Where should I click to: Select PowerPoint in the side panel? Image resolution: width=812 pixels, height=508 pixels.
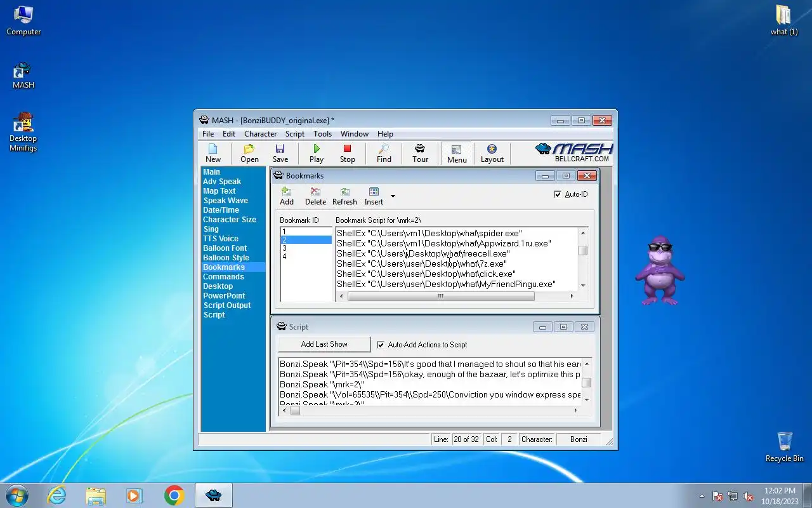pos(224,296)
